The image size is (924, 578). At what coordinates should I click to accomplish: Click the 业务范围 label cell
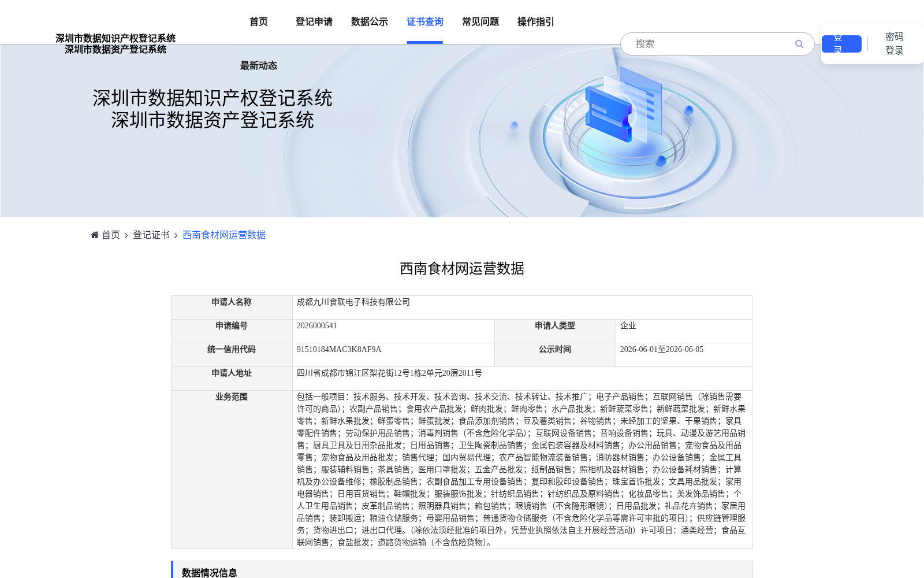point(232,469)
